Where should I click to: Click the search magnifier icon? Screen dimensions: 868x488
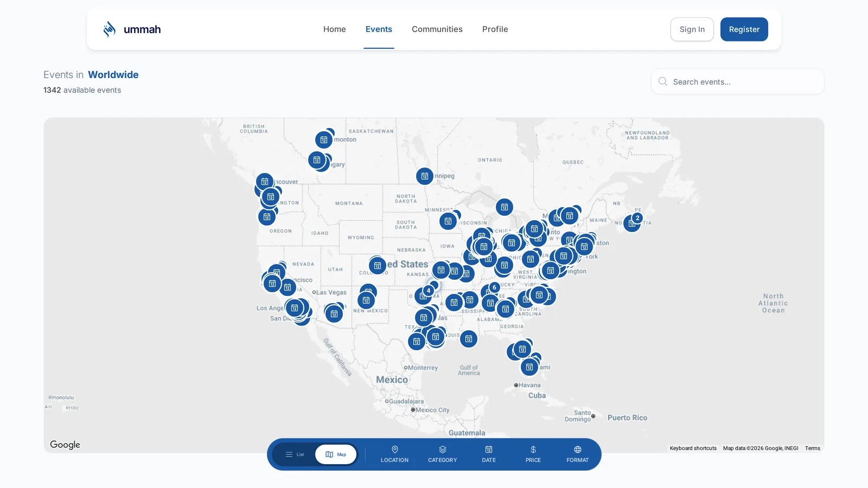pos(663,81)
